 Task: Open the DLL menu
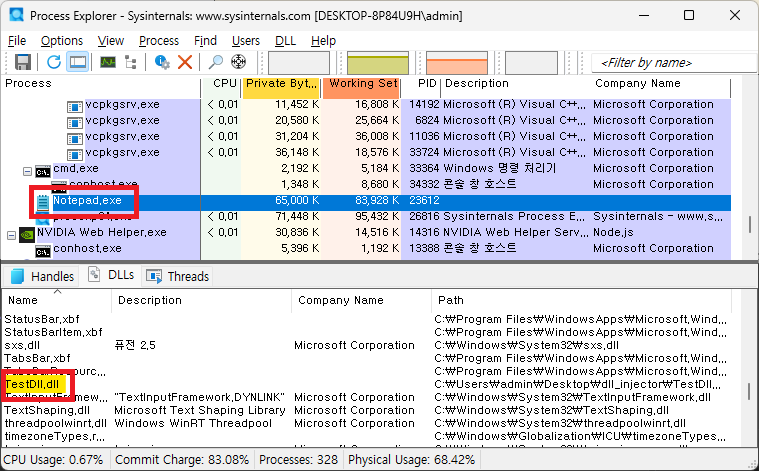click(x=285, y=40)
